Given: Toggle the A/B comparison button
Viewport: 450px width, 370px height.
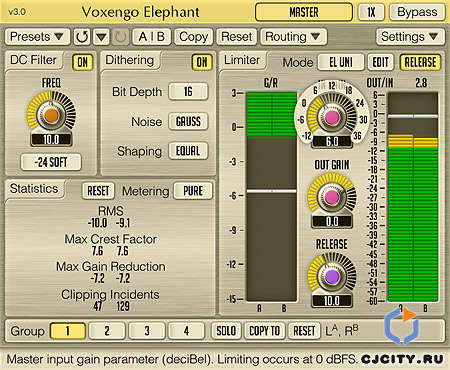Looking at the screenshot, I should click(x=152, y=37).
